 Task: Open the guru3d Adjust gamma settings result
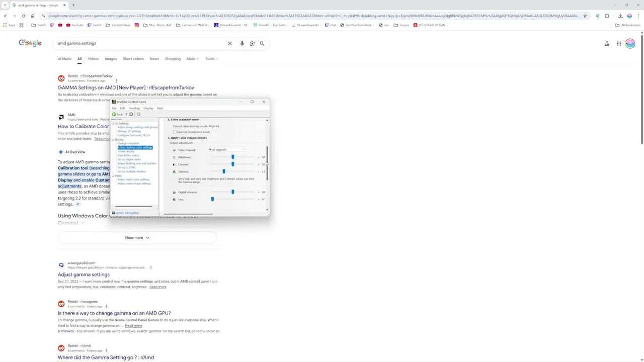click(84, 275)
